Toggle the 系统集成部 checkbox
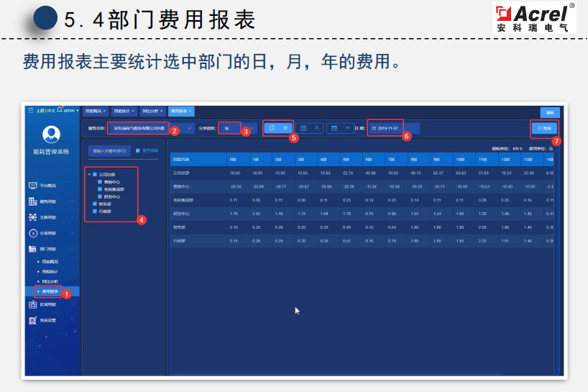Viewport: 588px width, 392px height. (x=100, y=189)
